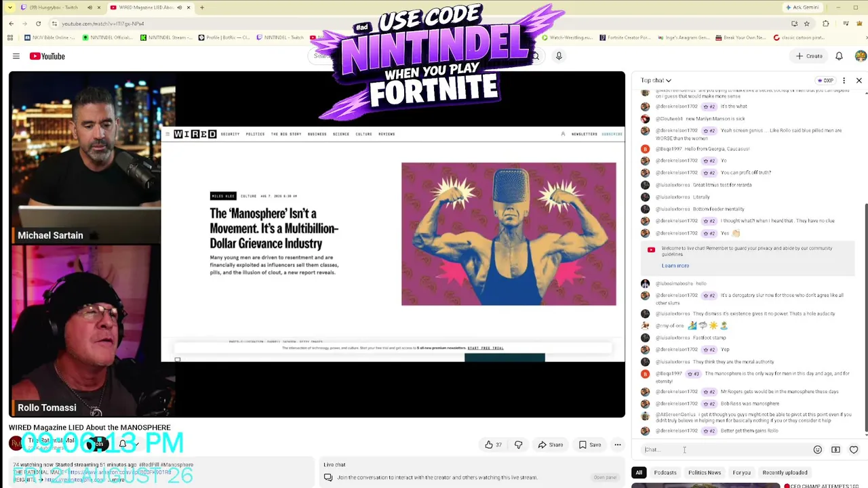
Task: Select the Politics News filter chip
Action: click(x=705, y=472)
